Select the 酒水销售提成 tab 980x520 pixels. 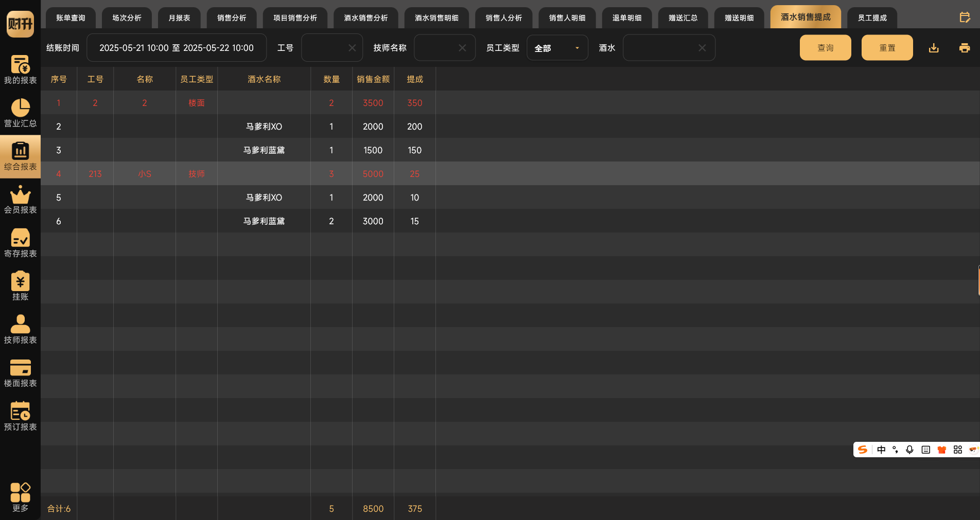point(806,17)
